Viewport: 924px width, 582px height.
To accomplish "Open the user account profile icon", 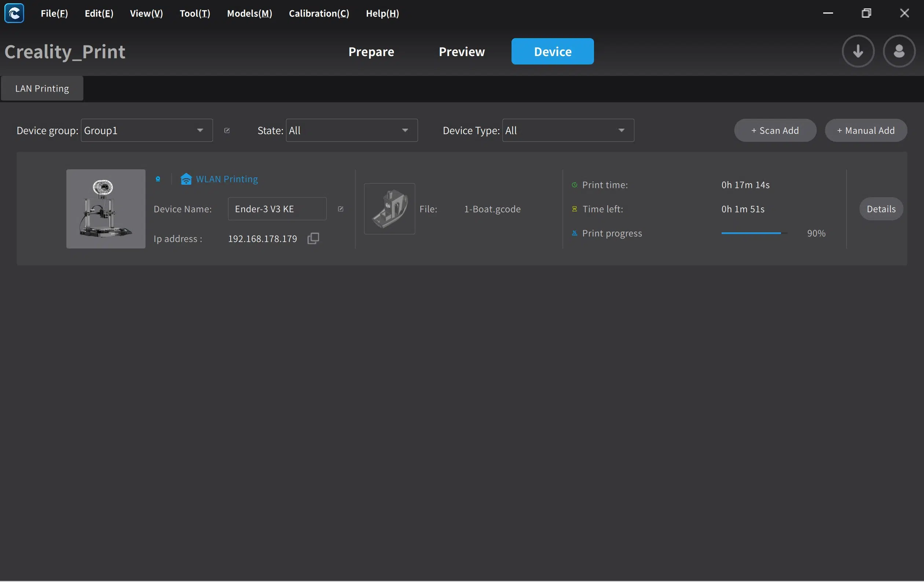I will click(899, 51).
